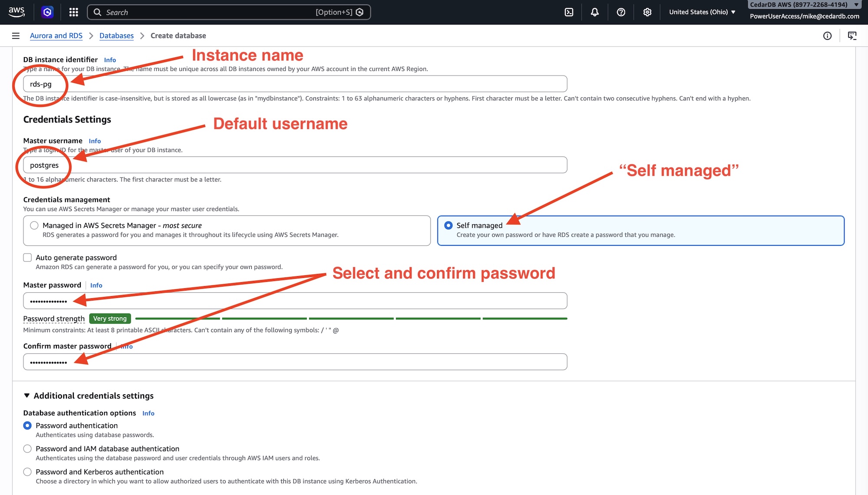Image resolution: width=868 pixels, height=495 pixels.
Task: Click Info link next to Master username
Action: [95, 141]
